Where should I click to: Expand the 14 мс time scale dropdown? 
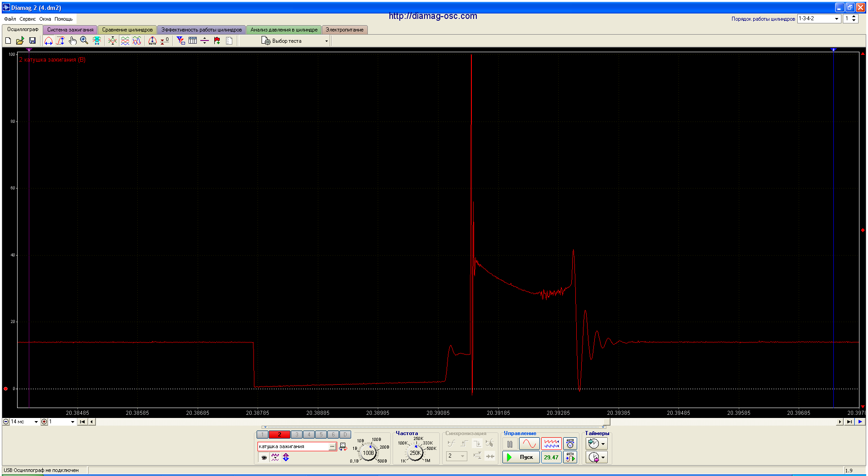[36, 422]
